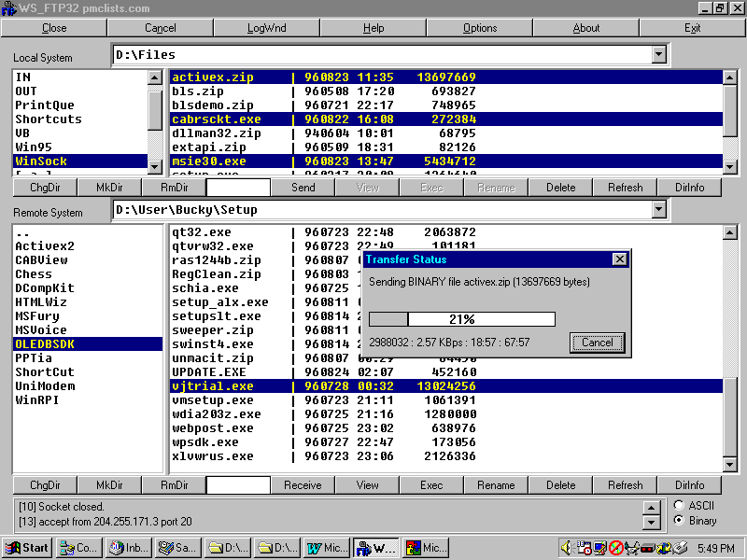
Task: Switch to the 'Sa...' taskbar item
Action: click(x=177, y=548)
